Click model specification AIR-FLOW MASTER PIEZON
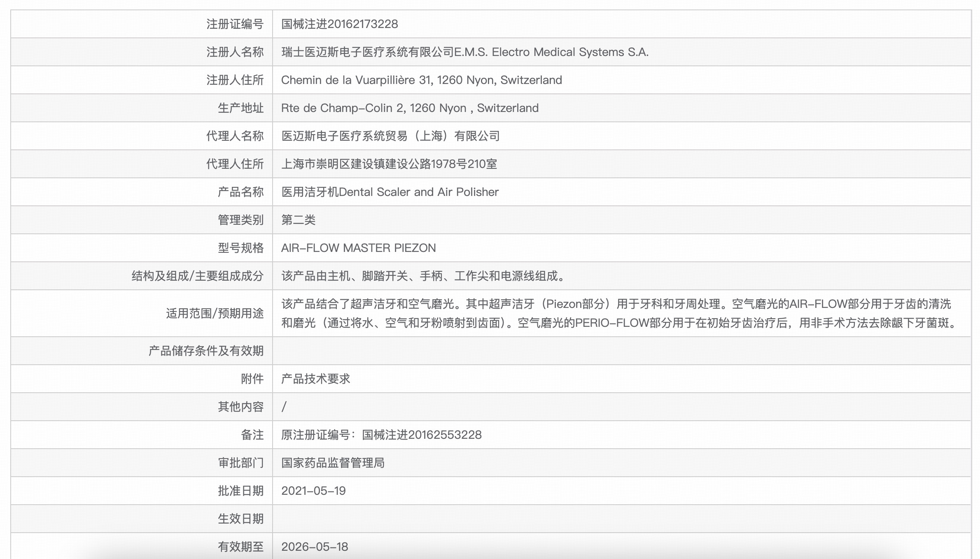 click(358, 248)
